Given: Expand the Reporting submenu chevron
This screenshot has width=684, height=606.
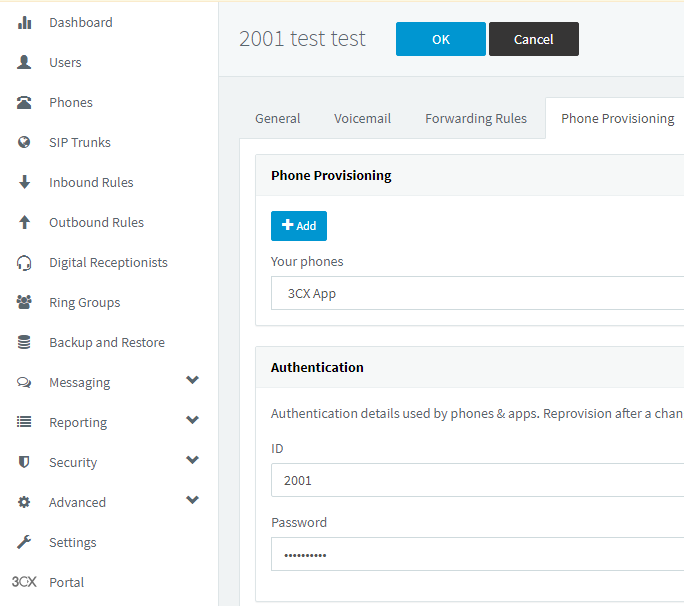Looking at the screenshot, I should (x=192, y=420).
